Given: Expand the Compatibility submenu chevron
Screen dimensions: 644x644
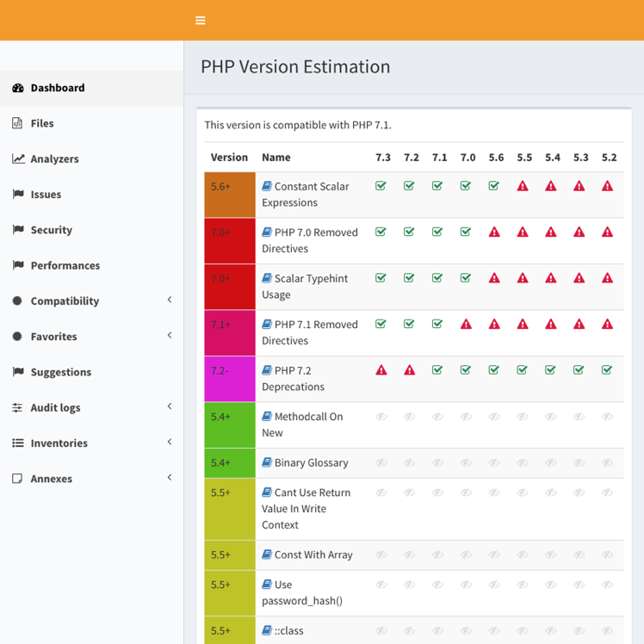Looking at the screenshot, I should tap(170, 300).
